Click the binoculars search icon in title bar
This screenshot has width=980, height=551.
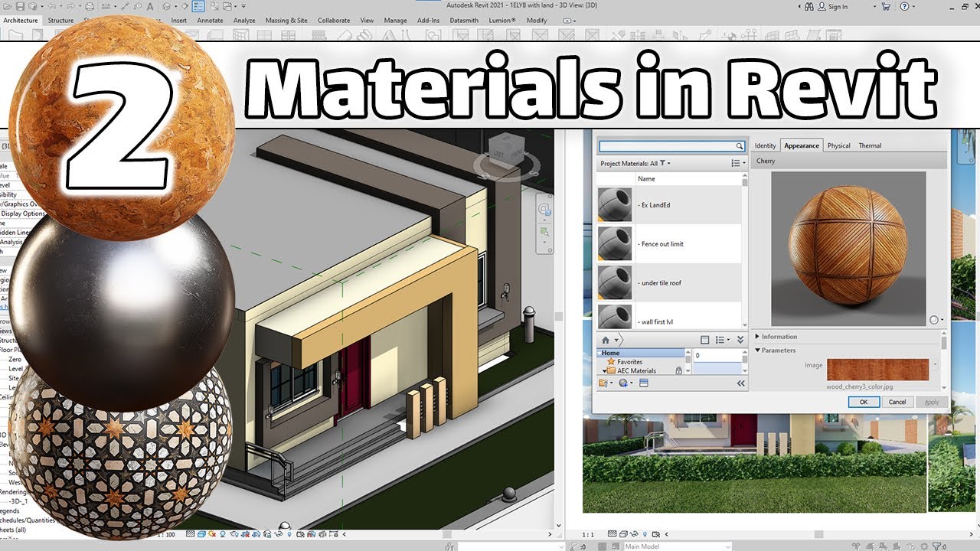pos(808,6)
